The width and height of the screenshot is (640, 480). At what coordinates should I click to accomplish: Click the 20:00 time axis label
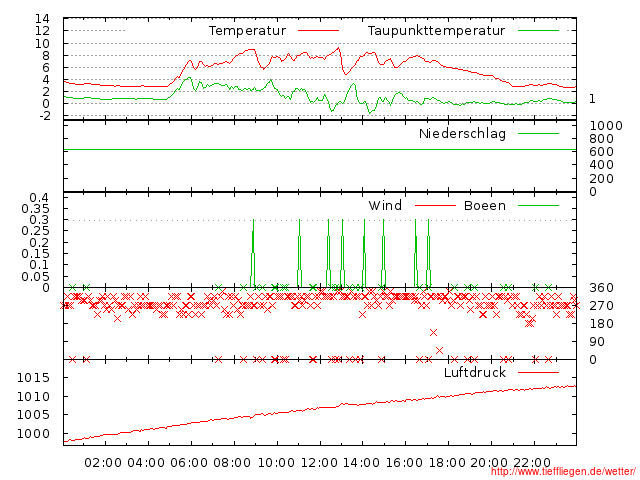point(489,463)
